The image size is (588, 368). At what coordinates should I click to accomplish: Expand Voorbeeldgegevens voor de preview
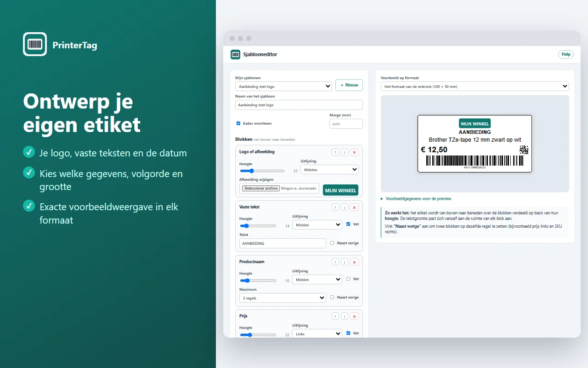coord(416,199)
